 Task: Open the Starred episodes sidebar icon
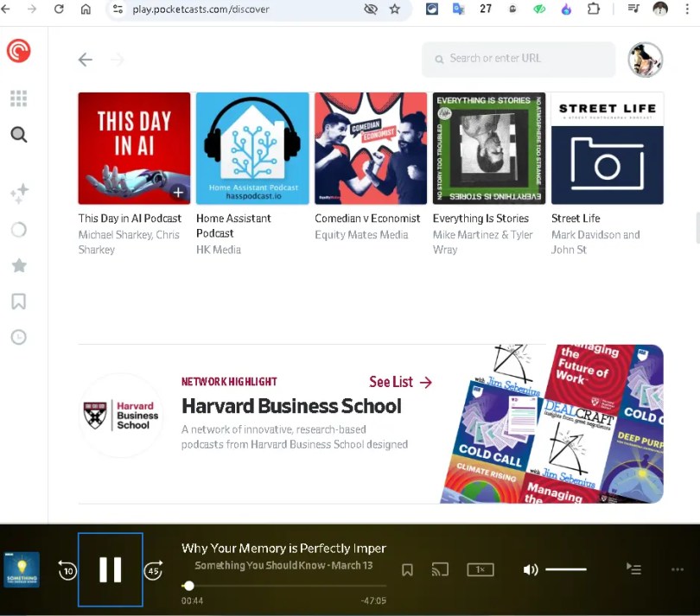(x=19, y=265)
